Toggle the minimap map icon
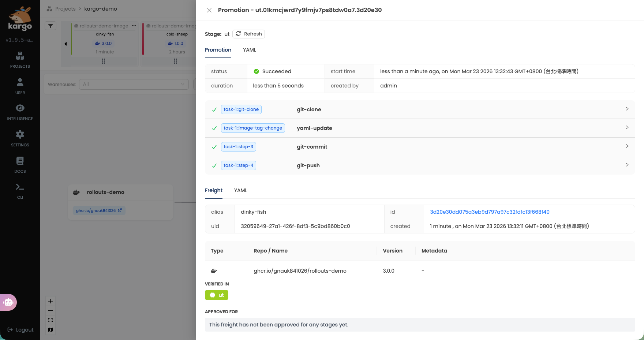This screenshot has width=644, height=340. (50, 330)
